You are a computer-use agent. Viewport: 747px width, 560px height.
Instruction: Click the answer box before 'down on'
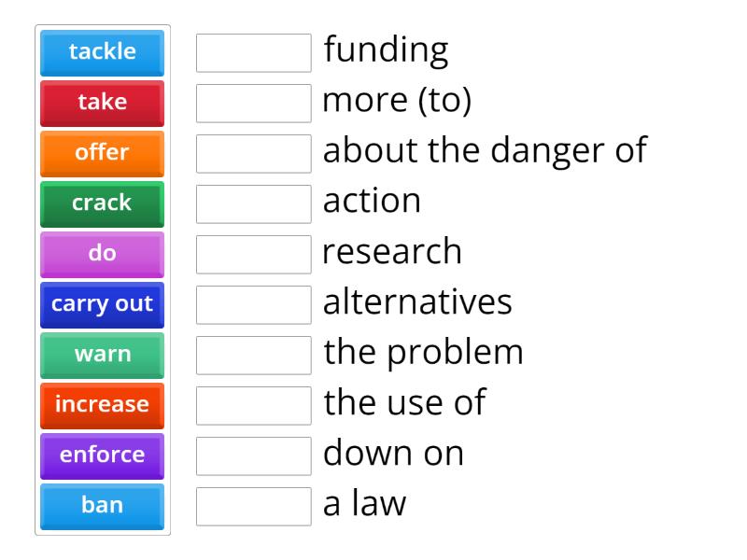(x=253, y=456)
